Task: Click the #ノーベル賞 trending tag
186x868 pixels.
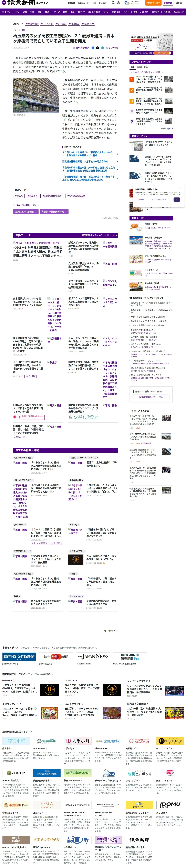Action: 47,24
